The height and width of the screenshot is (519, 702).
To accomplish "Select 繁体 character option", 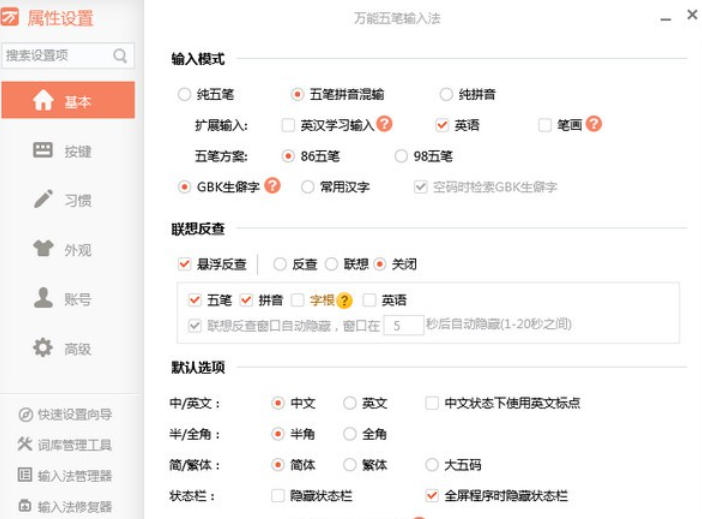I will pos(349,465).
